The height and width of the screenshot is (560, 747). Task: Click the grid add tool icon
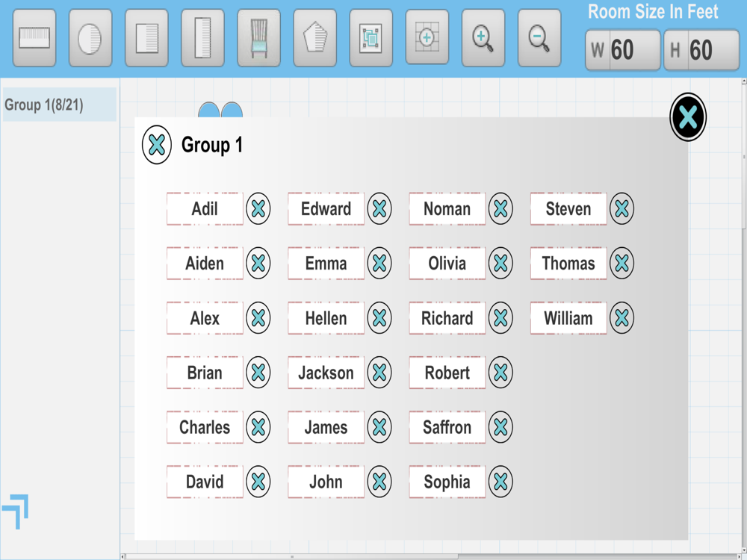tap(427, 37)
